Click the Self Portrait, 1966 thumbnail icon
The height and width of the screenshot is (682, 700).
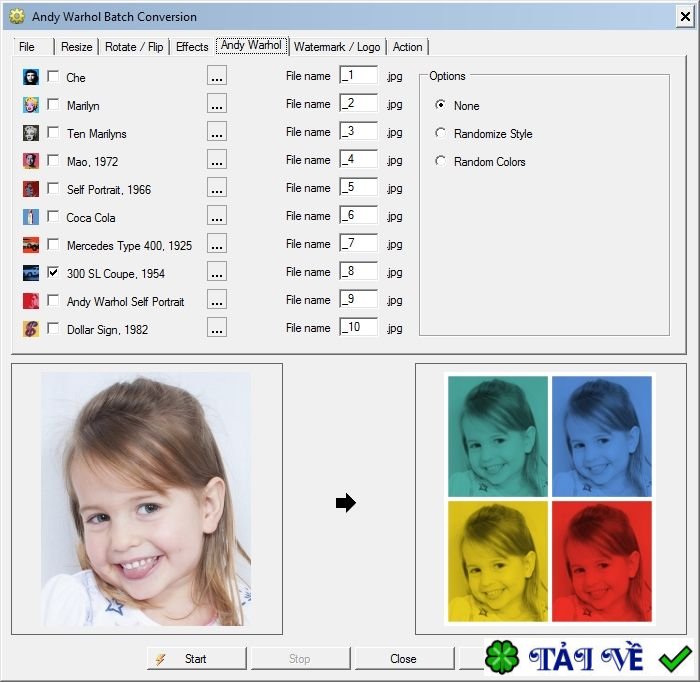[x=31, y=189]
